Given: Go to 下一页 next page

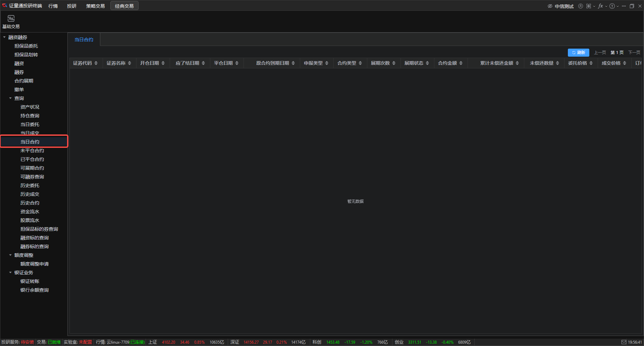Looking at the screenshot, I should (634, 53).
